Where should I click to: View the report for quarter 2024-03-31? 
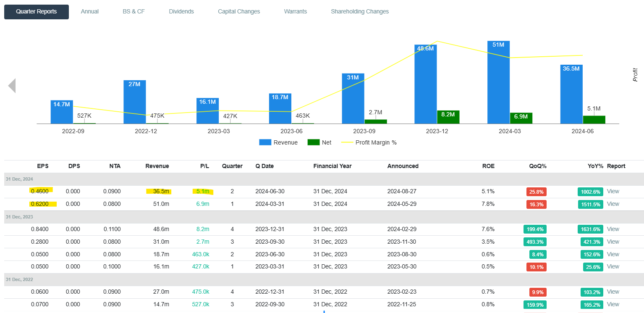(x=613, y=204)
